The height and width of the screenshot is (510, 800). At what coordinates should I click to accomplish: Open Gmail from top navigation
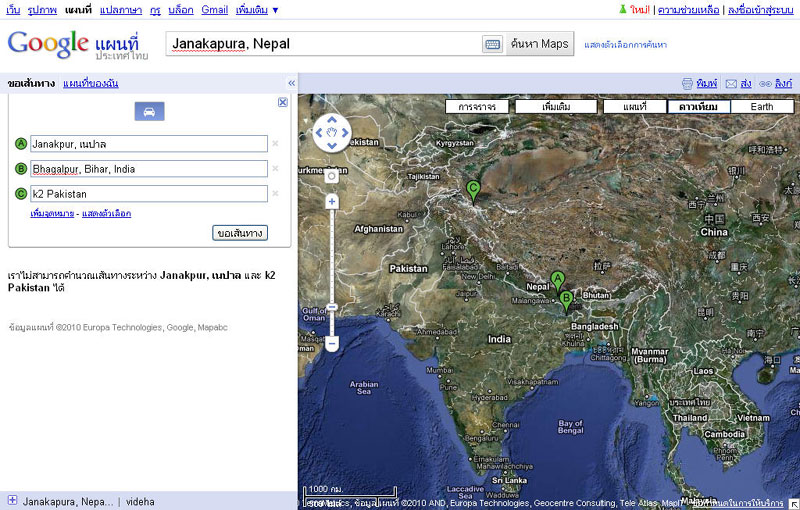click(x=214, y=10)
